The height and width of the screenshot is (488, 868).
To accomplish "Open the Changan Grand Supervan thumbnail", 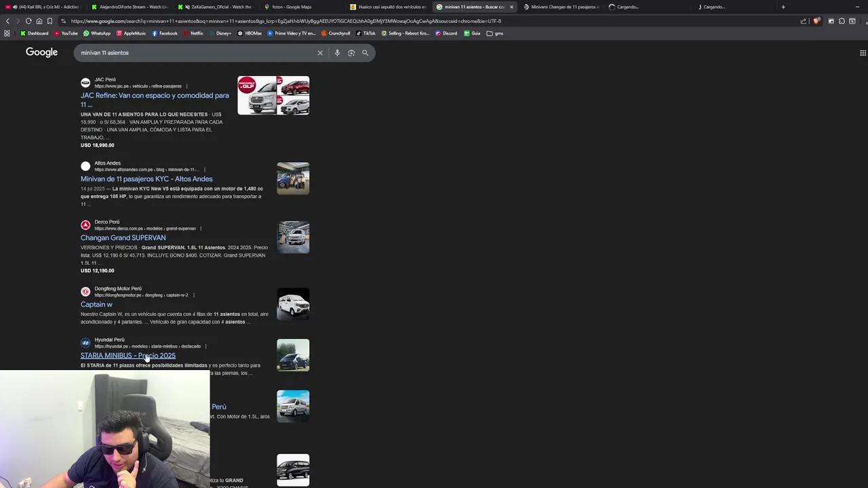I will (293, 237).
